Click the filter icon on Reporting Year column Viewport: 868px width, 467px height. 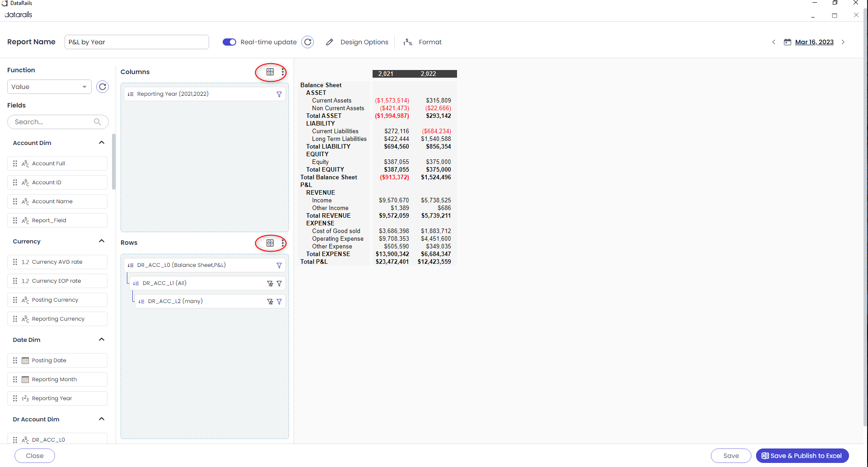click(x=279, y=94)
